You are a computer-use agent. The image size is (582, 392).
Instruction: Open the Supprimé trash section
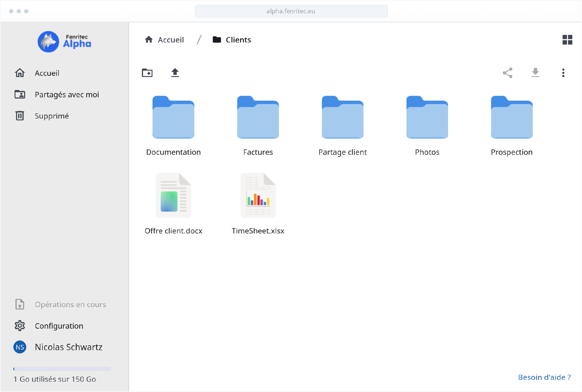click(x=52, y=116)
